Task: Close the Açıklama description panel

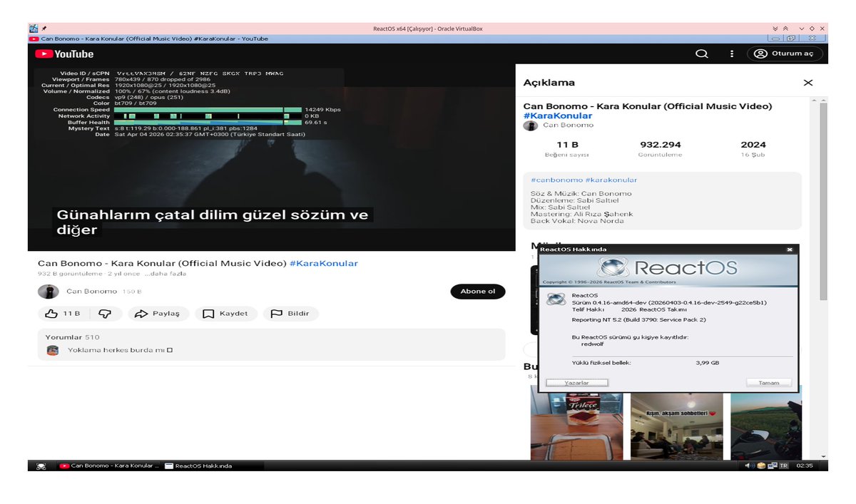Action: [808, 83]
